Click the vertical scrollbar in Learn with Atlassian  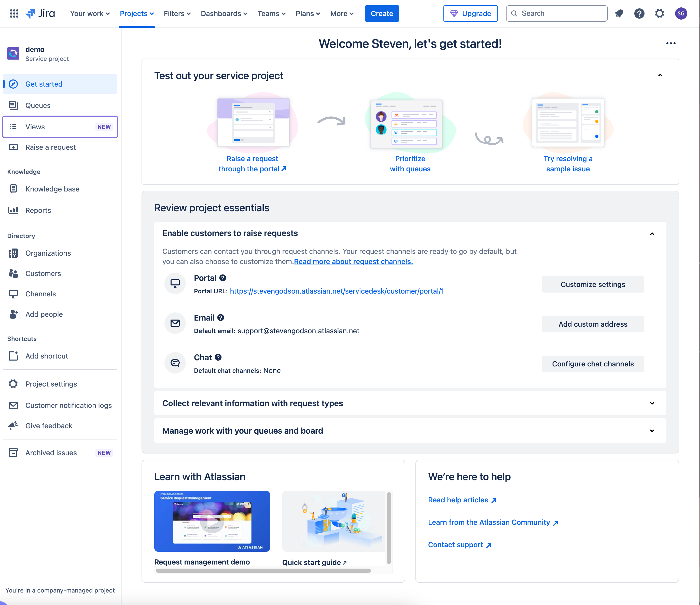[389, 528]
